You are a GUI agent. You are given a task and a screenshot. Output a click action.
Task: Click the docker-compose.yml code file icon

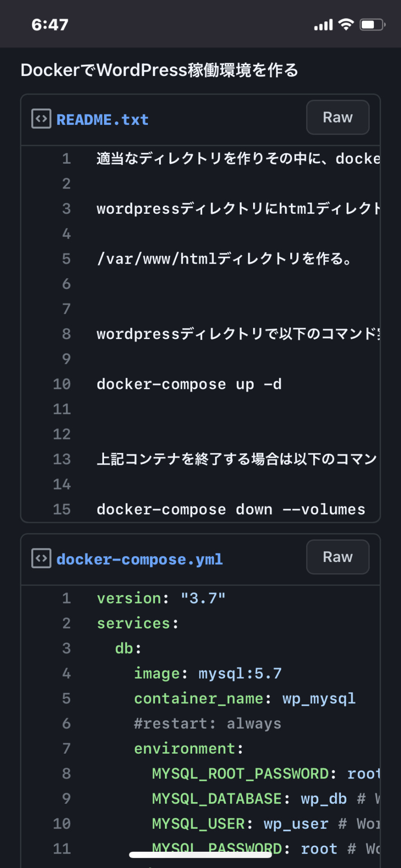pos(41,558)
